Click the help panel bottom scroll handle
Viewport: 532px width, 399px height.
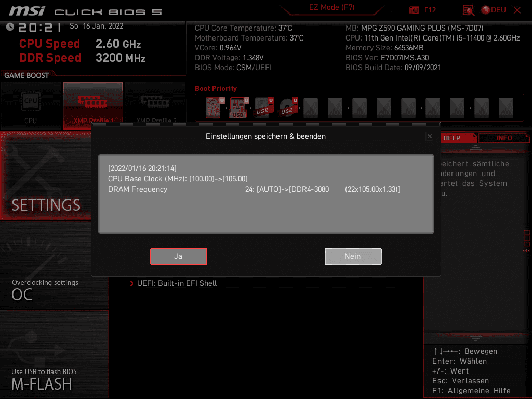(476, 338)
